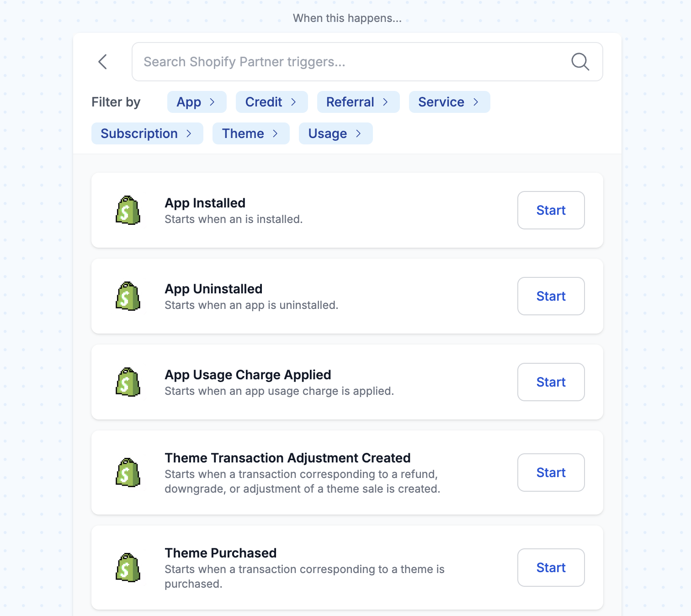The image size is (691, 616).
Task: Expand the Credit filter chip
Action: point(272,102)
